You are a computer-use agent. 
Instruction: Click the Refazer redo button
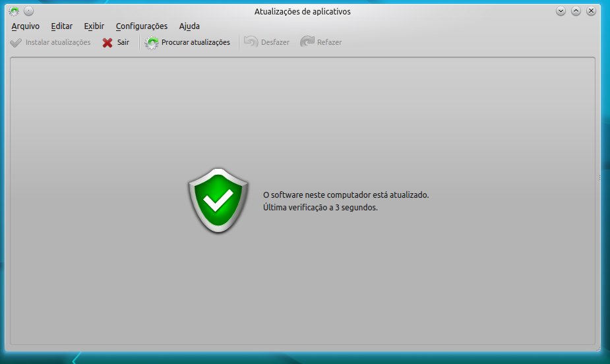pyautogui.click(x=321, y=42)
